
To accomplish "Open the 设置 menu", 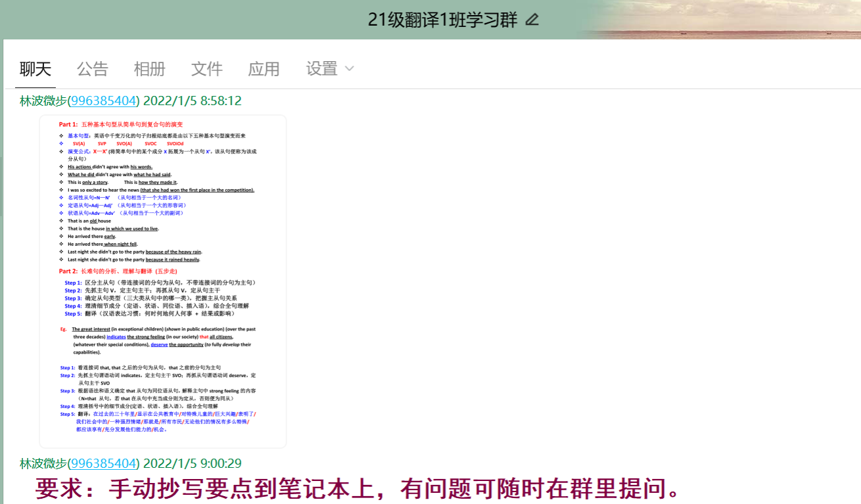I will [321, 69].
